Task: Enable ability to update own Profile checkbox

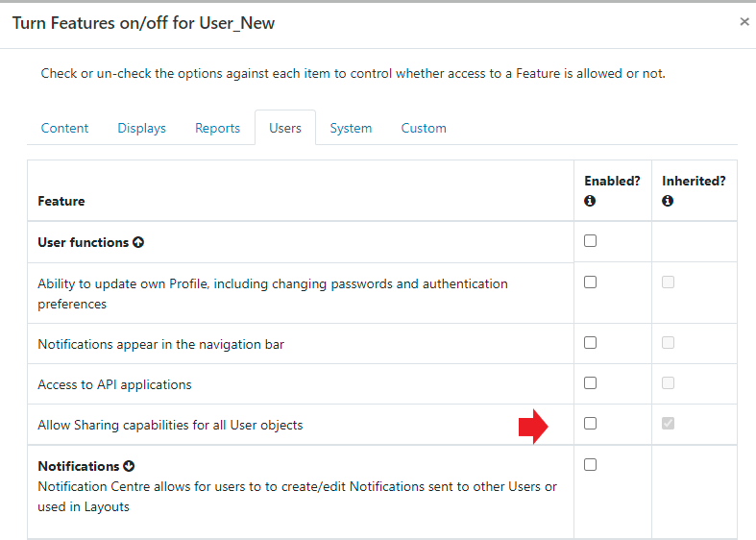Action: click(590, 282)
